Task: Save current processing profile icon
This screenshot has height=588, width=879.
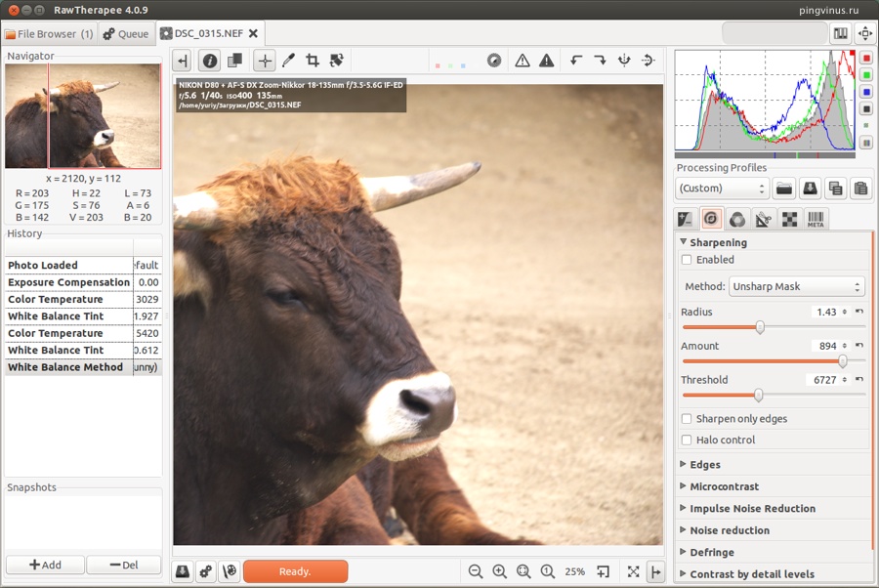Action: point(810,189)
